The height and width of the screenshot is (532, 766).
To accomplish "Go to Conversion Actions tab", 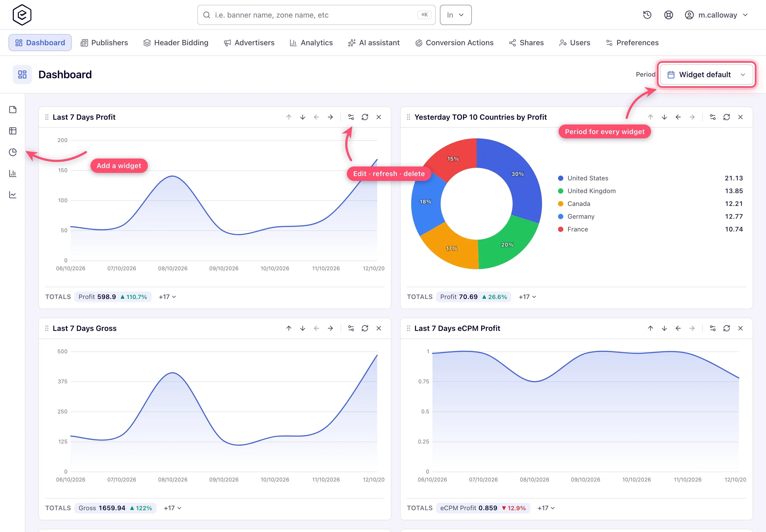I will [x=454, y=43].
